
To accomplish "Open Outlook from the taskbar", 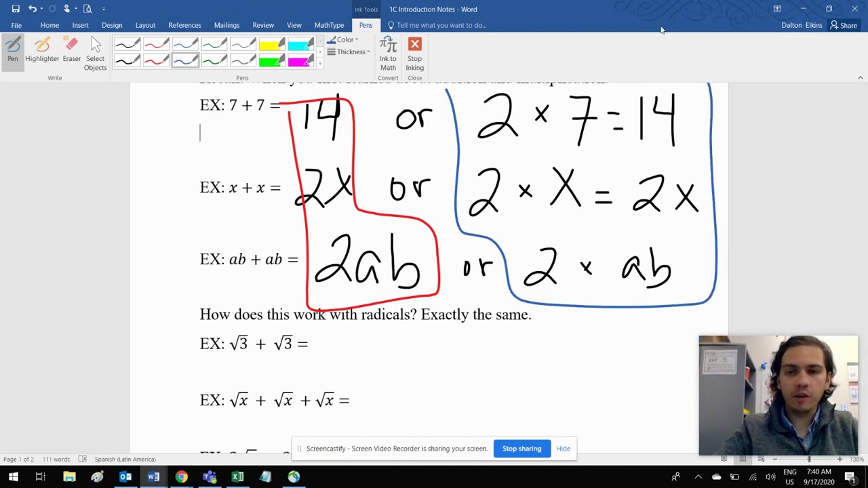I will [125, 477].
